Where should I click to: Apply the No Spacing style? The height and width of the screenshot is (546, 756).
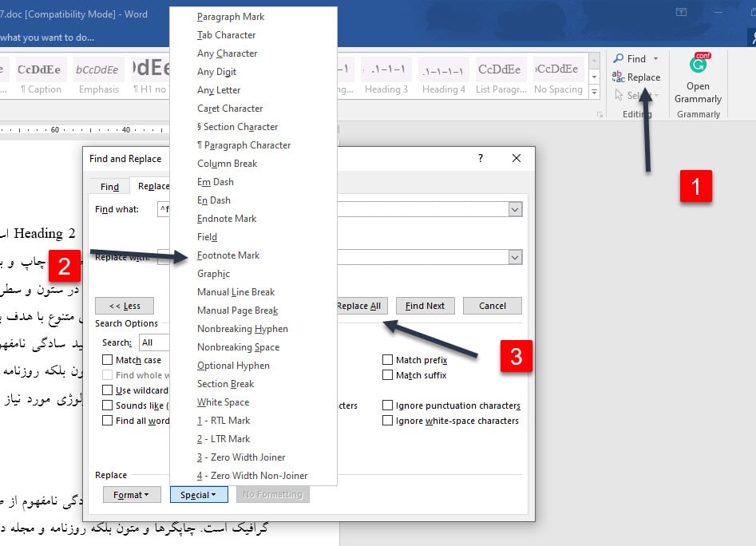[558, 77]
